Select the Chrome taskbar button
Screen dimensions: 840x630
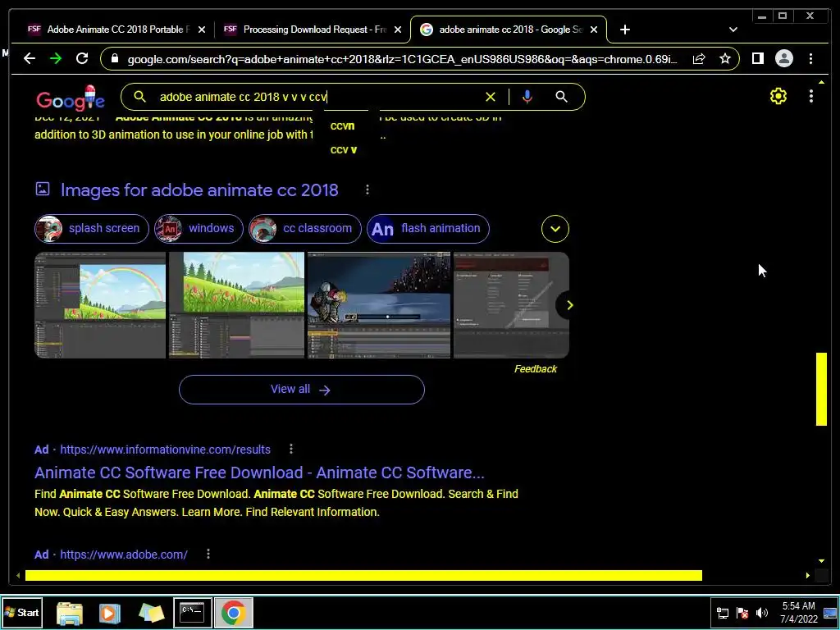(234, 613)
